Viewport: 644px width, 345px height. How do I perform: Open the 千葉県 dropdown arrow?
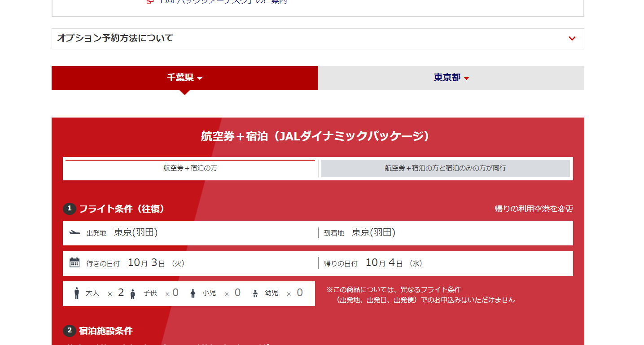[x=200, y=79]
